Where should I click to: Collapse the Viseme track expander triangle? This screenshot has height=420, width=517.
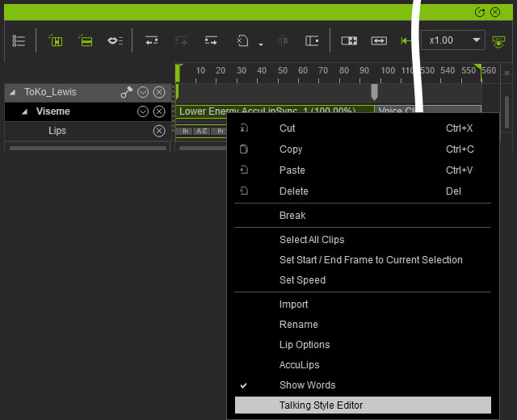click(x=24, y=111)
